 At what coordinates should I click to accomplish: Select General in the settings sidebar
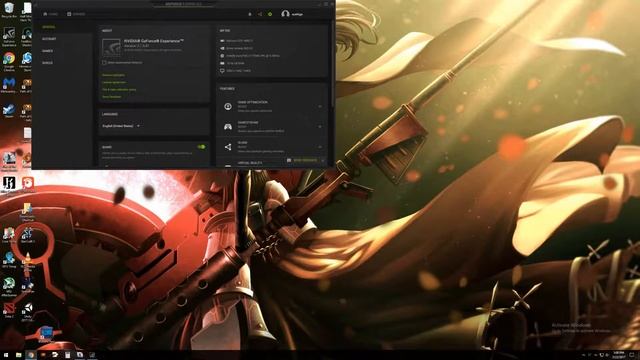pos(49,27)
